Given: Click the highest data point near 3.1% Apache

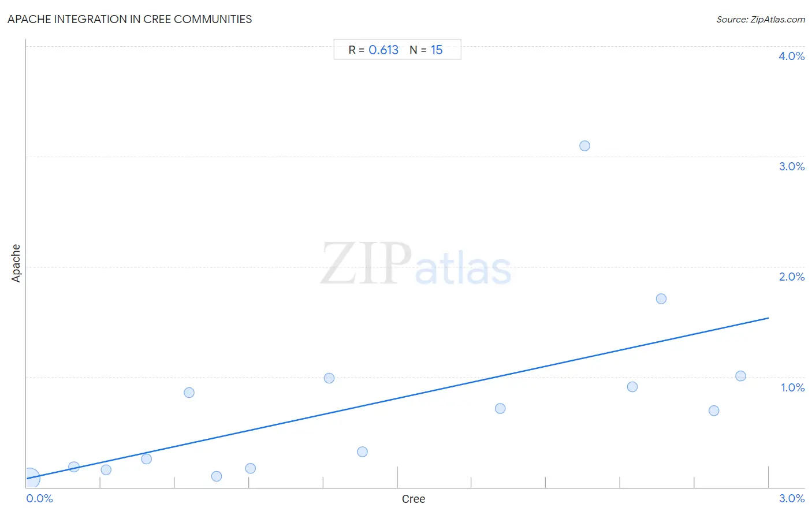Looking at the screenshot, I should pos(584,145).
